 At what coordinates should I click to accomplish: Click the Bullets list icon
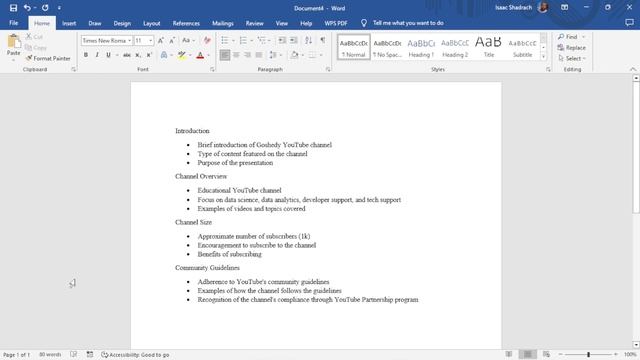(224, 40)
